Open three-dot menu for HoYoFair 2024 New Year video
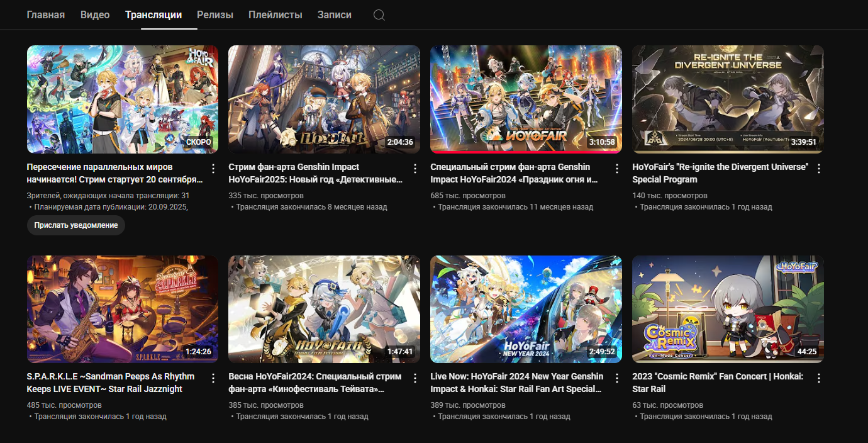The image size is (868, 443). tap(616, 378)
